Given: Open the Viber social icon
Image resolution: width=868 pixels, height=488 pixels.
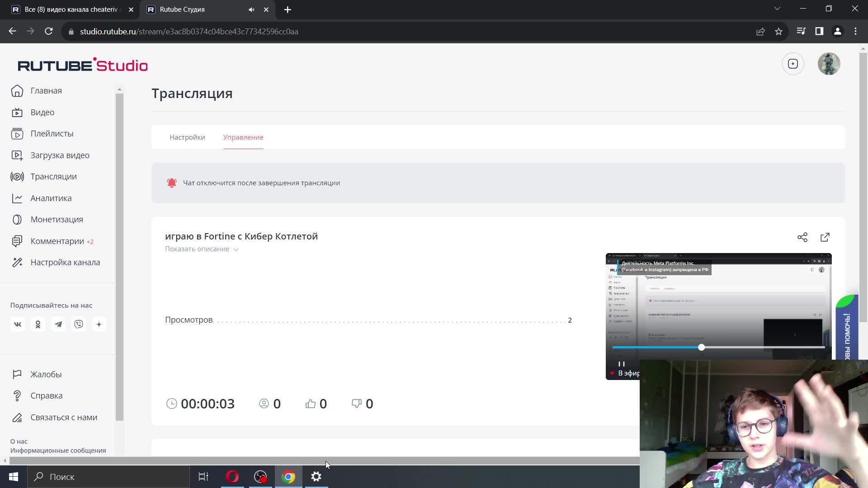Looking at the screenshot, I should [79, 324].
